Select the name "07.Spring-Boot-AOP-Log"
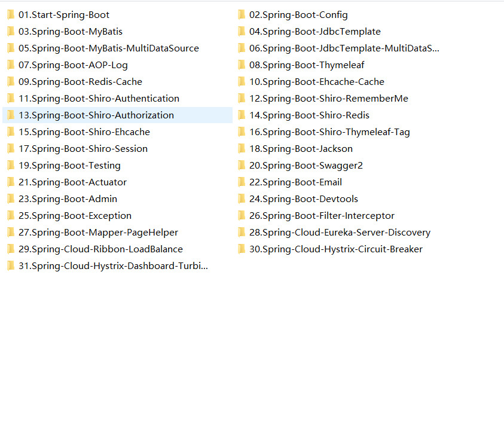 [x=73, y=65]
